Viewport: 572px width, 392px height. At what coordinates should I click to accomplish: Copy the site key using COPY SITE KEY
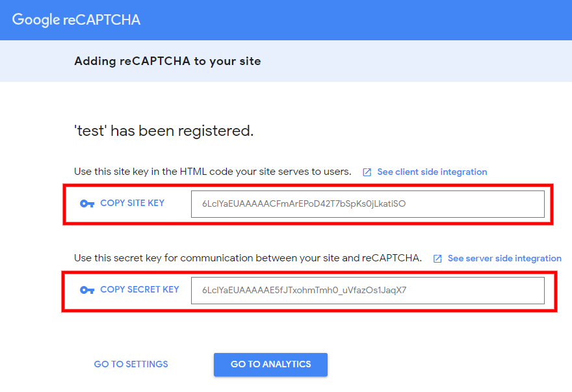[132, 203]
